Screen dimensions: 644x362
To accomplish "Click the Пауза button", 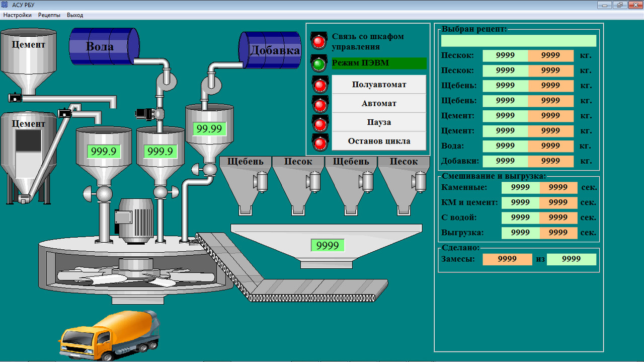I will 379,122.
